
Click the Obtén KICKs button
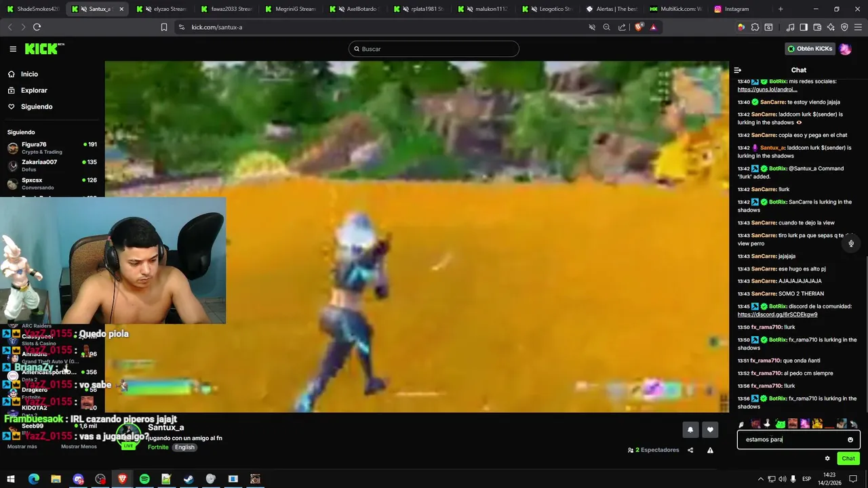point(810,49)
